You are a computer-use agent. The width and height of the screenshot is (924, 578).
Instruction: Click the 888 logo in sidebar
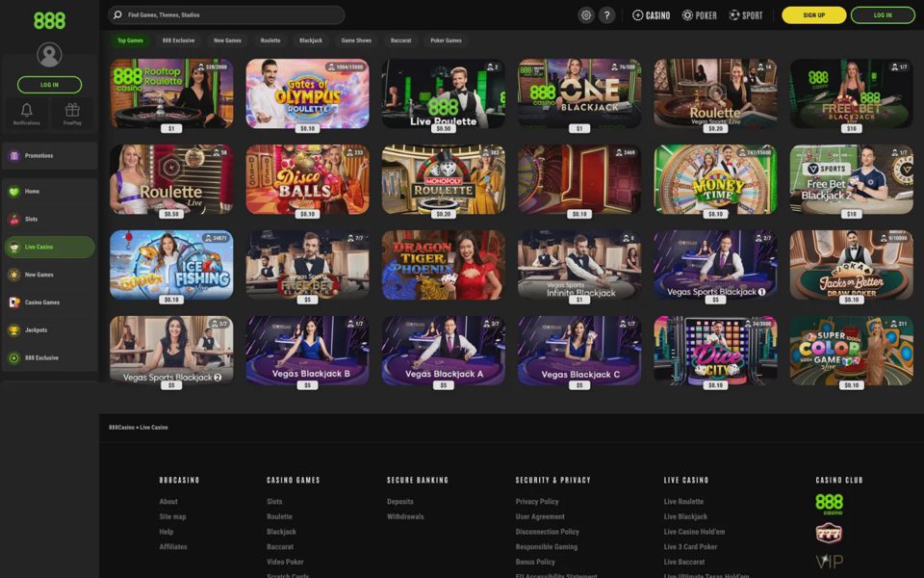tap(49, 20)
